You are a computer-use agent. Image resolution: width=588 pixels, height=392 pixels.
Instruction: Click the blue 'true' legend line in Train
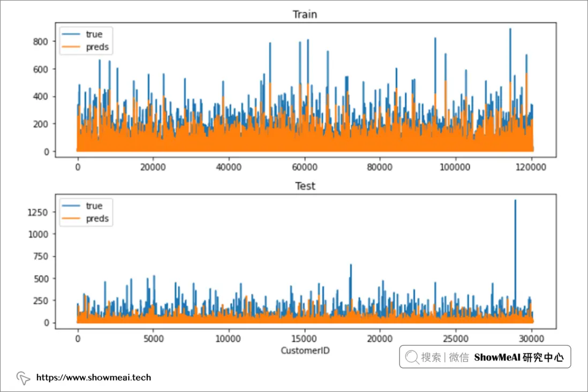(71, 34)
